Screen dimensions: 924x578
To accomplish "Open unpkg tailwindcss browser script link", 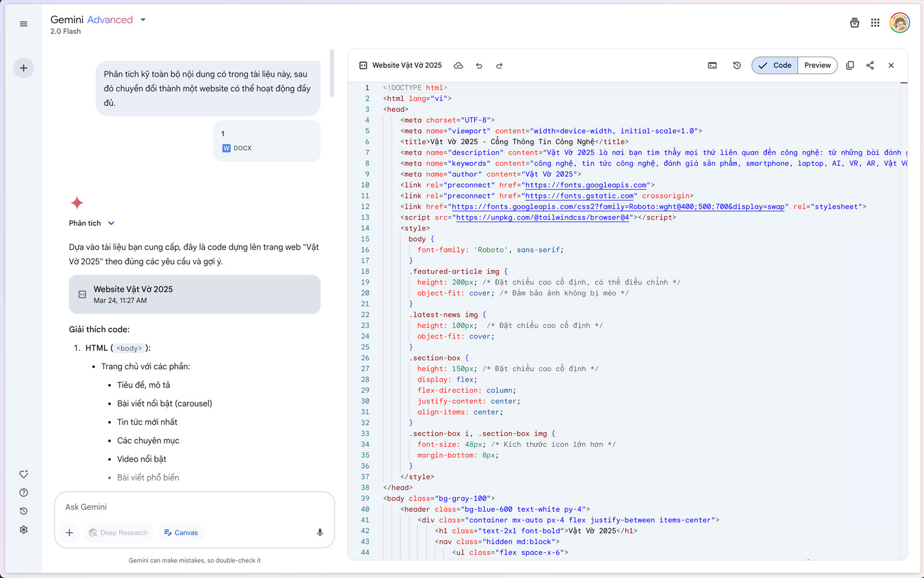I will point(542,217).
